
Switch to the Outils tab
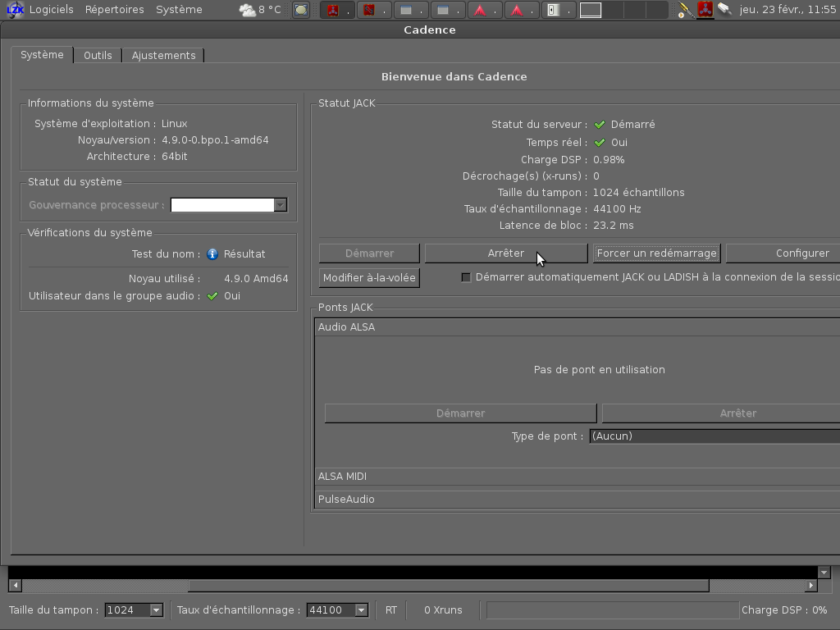pyautogui.click(x=98, y=56)
